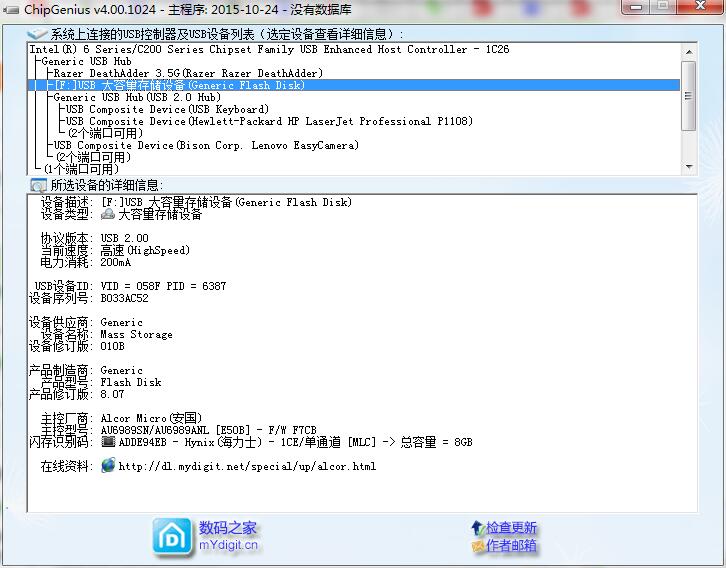Select HP LaserJet Professional P1108 device
This screenshot has height=568, width=726.
click(269, 121)
